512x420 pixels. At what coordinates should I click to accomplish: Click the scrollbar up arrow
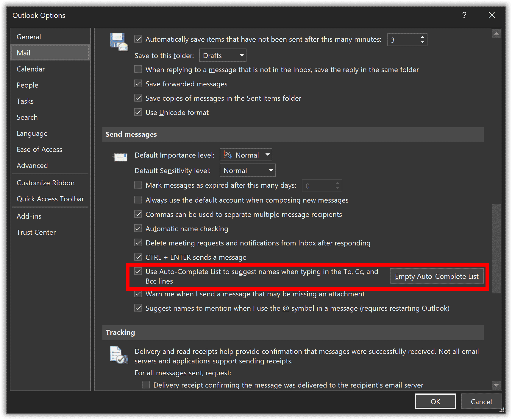[x=496, y=34]
